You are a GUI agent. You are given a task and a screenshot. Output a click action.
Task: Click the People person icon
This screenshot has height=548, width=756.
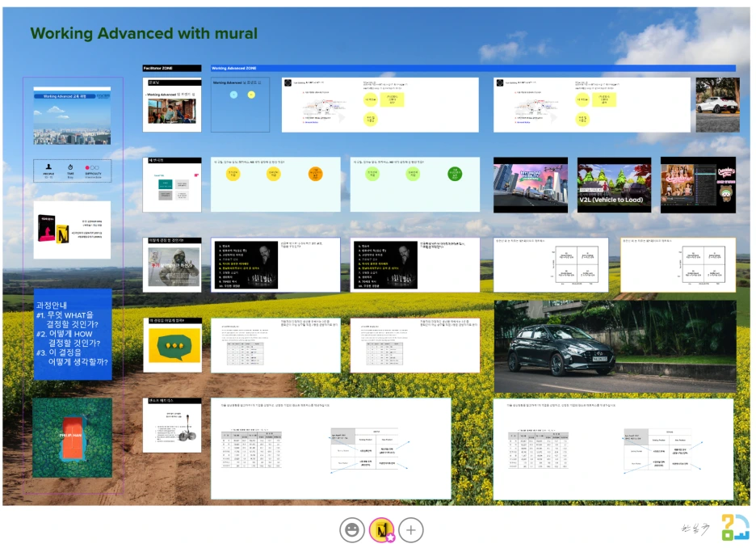[x=48, y=167]
